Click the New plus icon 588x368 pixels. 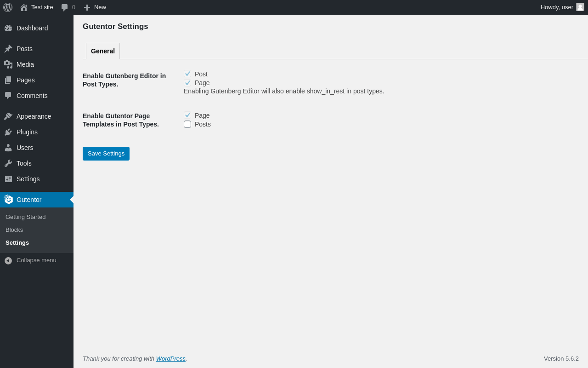[87, 7]
